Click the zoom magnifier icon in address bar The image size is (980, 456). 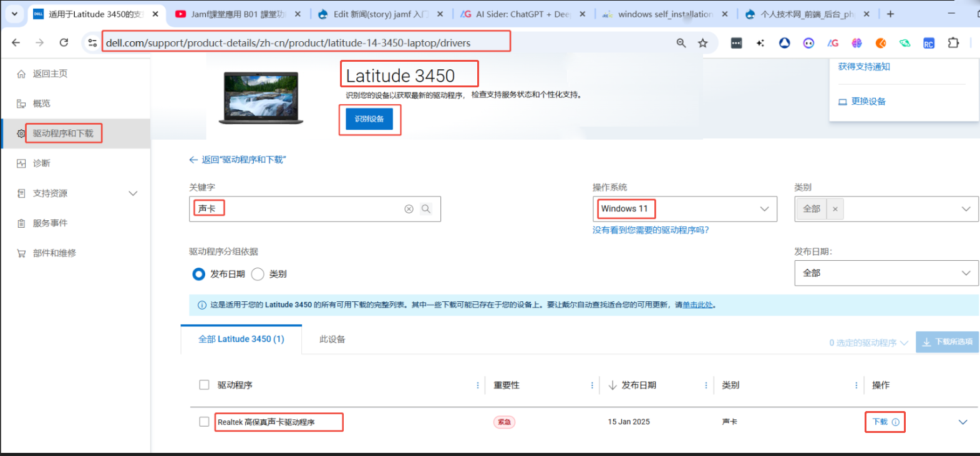click(681, 43)
